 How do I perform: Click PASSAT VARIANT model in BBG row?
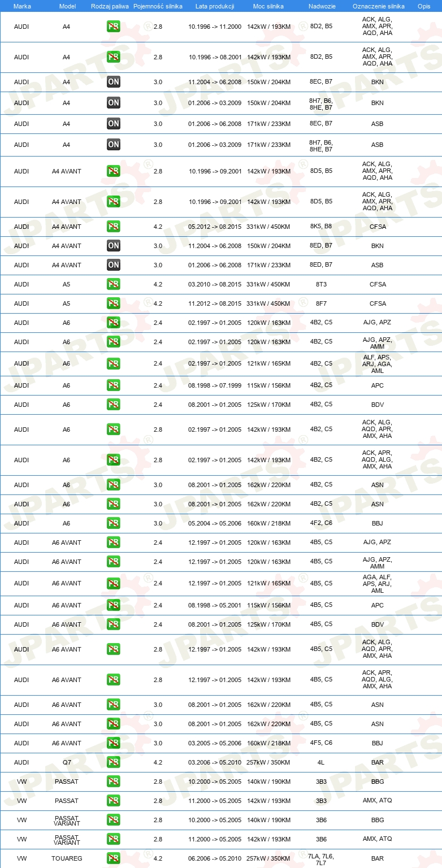[67, 820]
